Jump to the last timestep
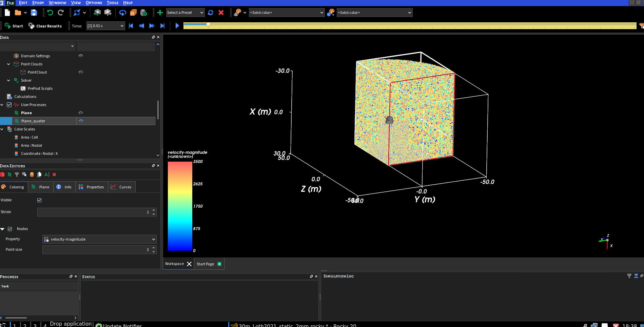644x327 pixels. click(x=162, y=26)
